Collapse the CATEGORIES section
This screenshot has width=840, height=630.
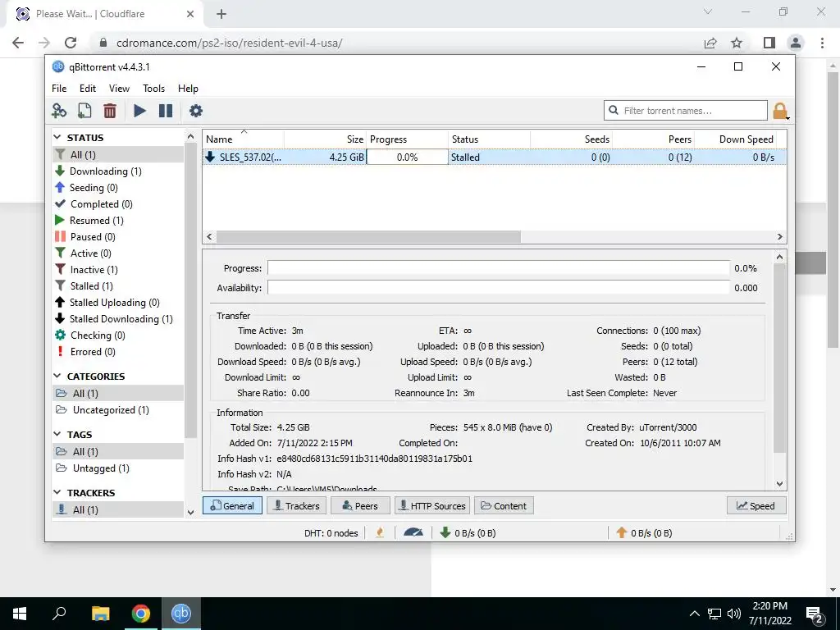click(x=57, y=376)
